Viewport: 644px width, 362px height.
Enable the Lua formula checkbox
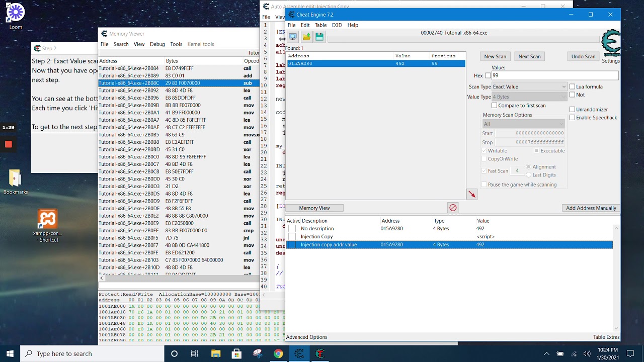click(572, 86)
